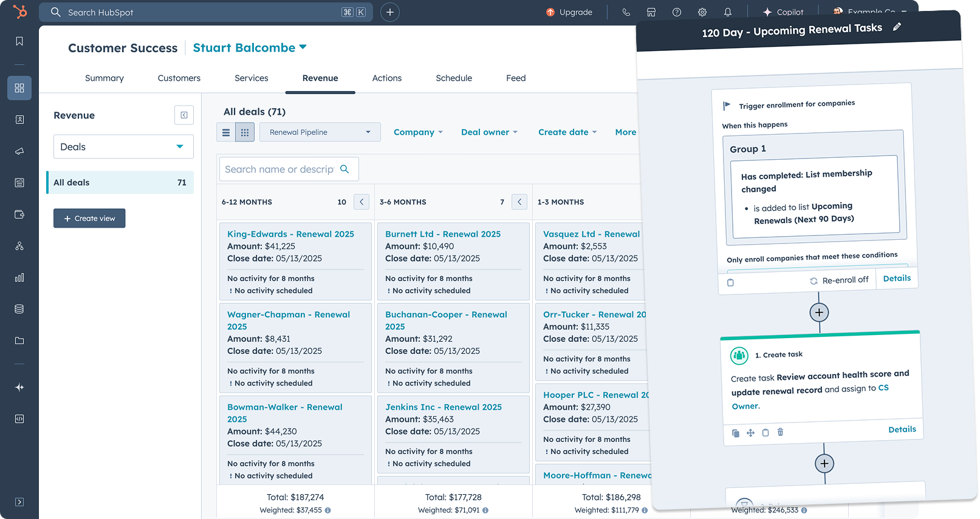This screenshot has width=980, height=519.
Task: Open the Content sidebar icon
Action: point(19,183)
